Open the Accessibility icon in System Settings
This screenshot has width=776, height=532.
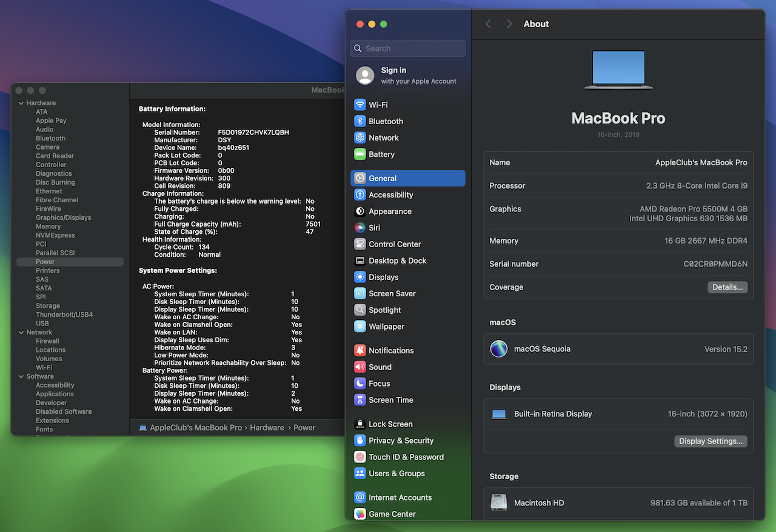[360, 195]
